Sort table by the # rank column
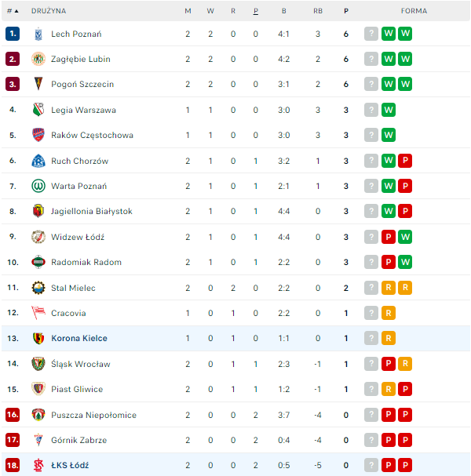 coord(13,11)
